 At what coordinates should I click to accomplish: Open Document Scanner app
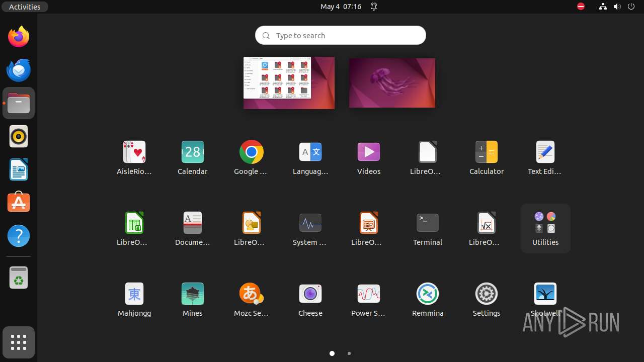[193, 229]
